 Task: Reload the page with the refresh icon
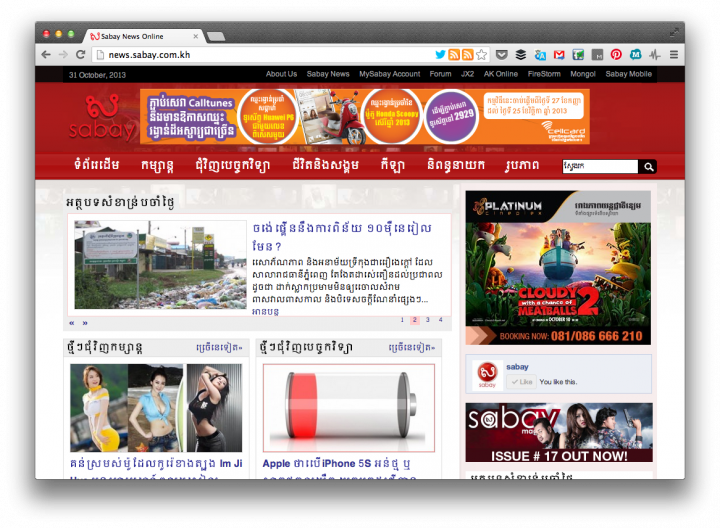(x=80, y=55)
